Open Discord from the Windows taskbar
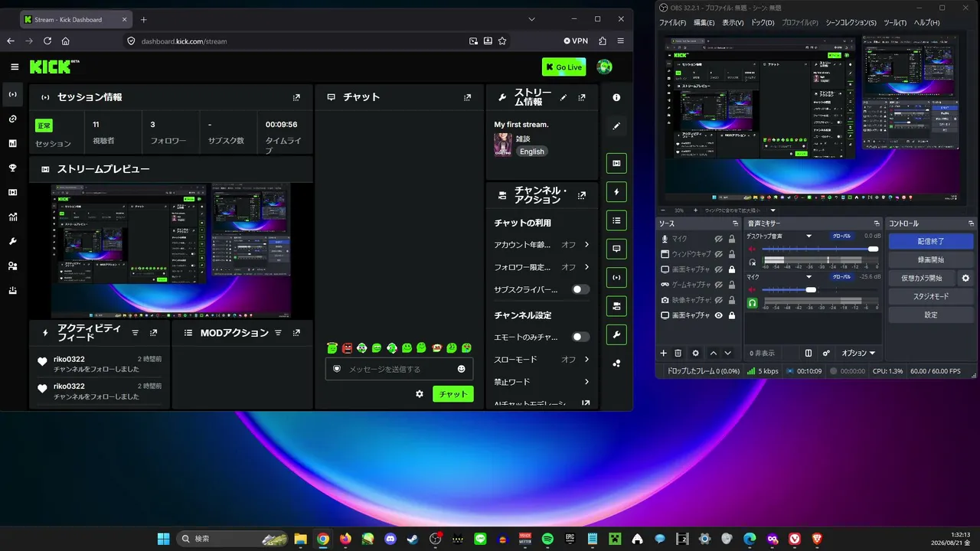The image size is (980, 551). click(390, 539)
